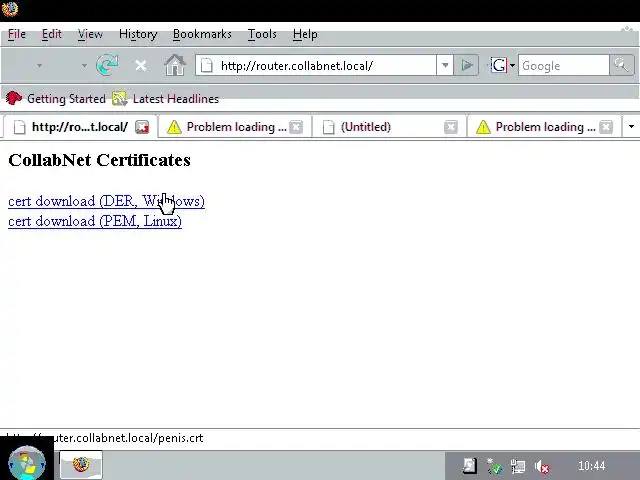640x480 pixels.
Task: Switch to the first Problem loading tab
Action: [235, 127]
